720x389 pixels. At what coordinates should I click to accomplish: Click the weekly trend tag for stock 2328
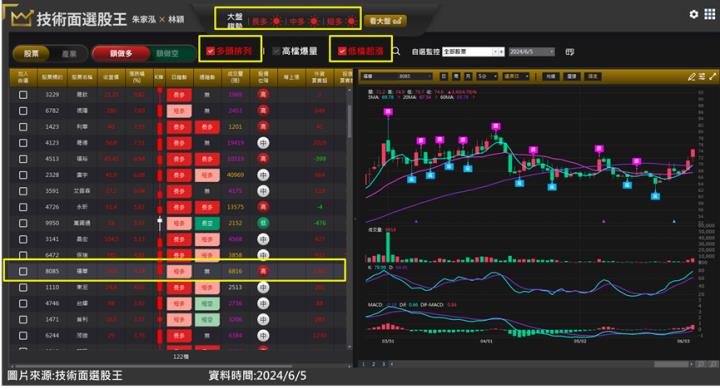tap(207, 175)
